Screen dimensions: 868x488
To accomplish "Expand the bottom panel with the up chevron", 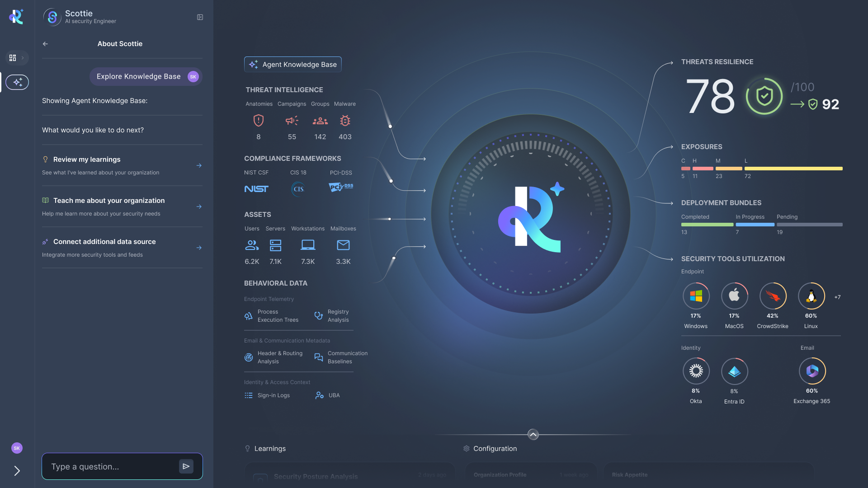I will pos(533,435).
